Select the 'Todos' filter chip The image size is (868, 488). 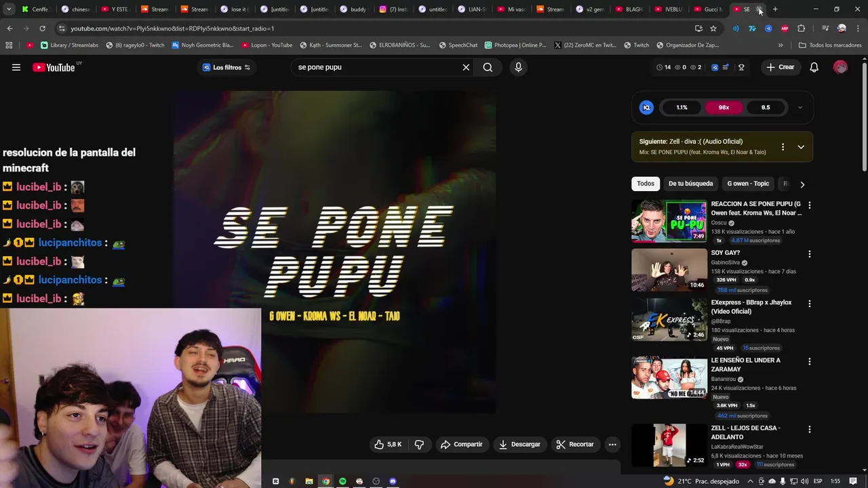646,184
